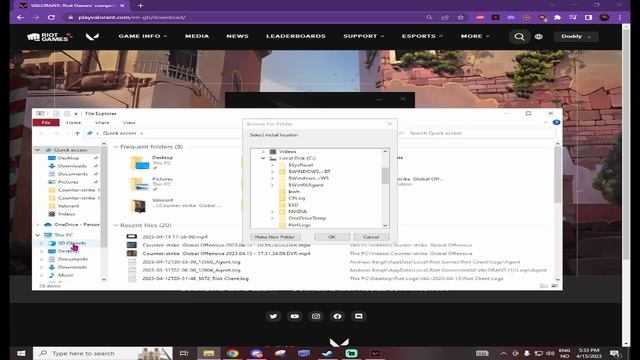This screenshot has width=640, height=360.
Task: Open Task View on taskbar
Action: [184, 353]
